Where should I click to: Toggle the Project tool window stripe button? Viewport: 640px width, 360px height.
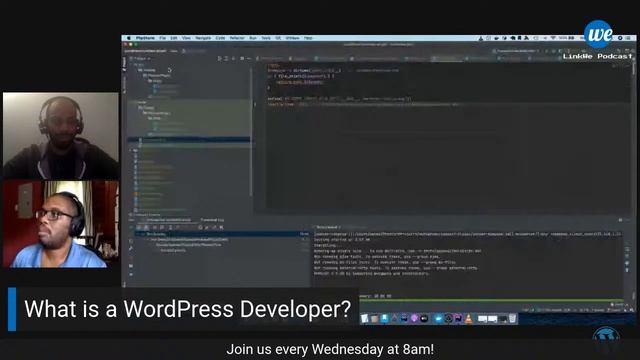click(124, 64)
